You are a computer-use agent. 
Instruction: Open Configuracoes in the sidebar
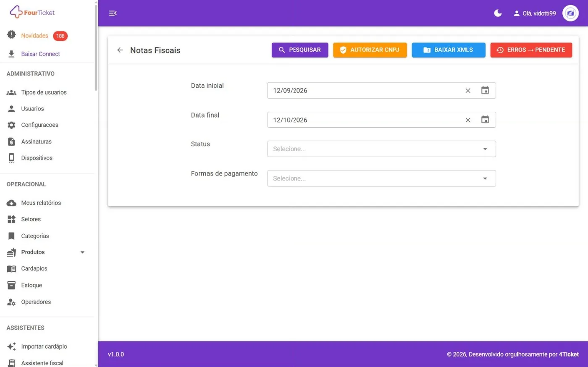(x=39, y=125)
